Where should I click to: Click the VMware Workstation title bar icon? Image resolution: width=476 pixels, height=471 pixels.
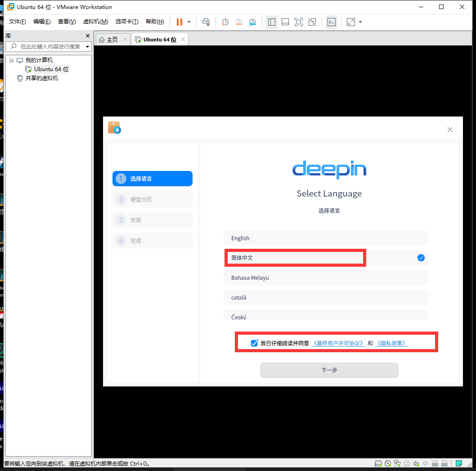[x=11, y=7]
